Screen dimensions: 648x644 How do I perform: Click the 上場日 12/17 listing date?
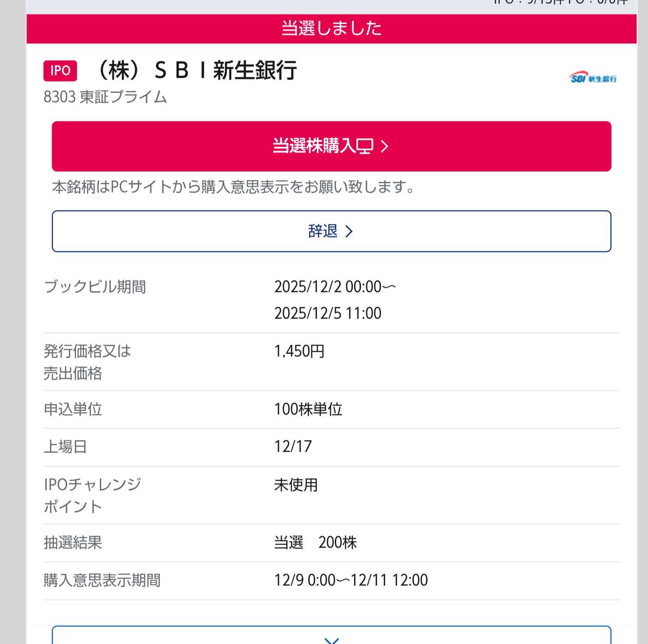tap(293, 446)
